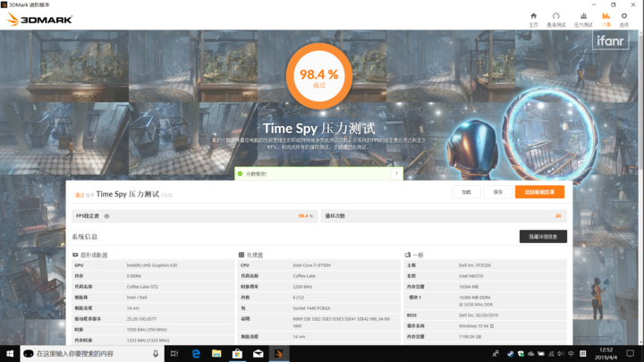Click the Dell Inc. 0T3CD6 motherboard value
Viewport: 644px width, 362px height.
click(475, 265)
